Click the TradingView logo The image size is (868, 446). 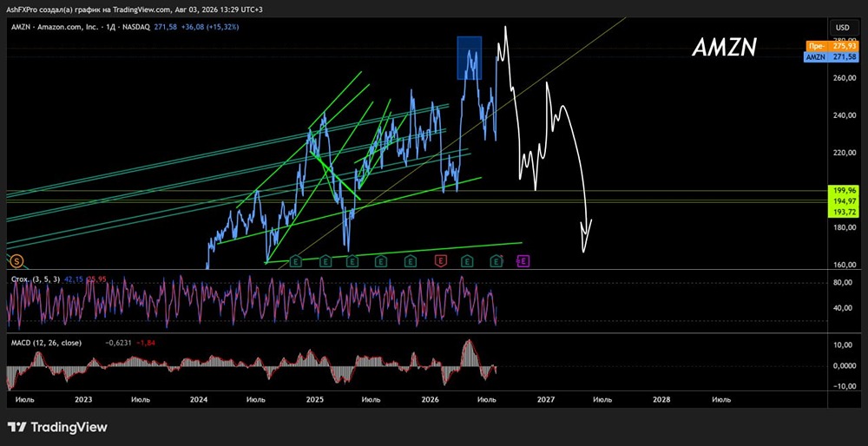[x=57, y=427]
